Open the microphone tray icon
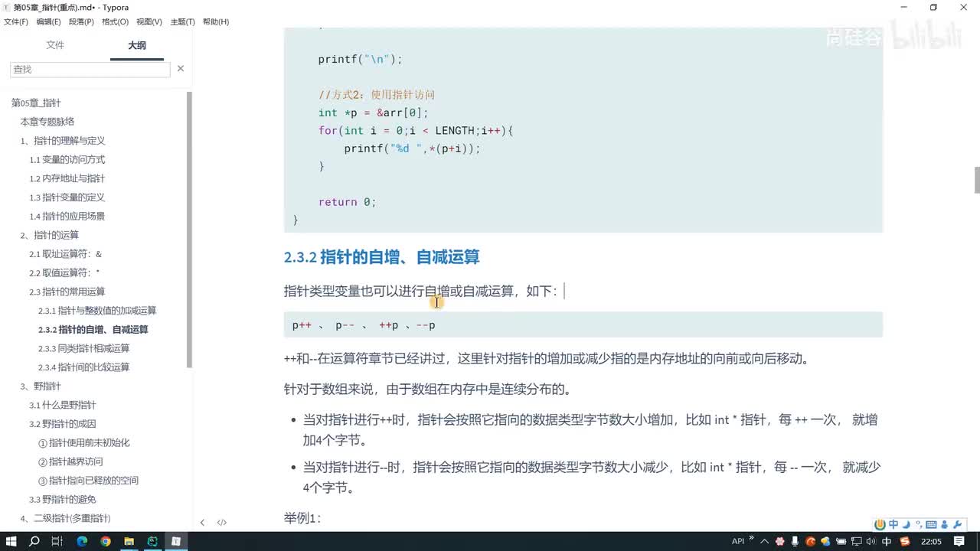Screen dimensions: 980x551 [x=796, y=541]
